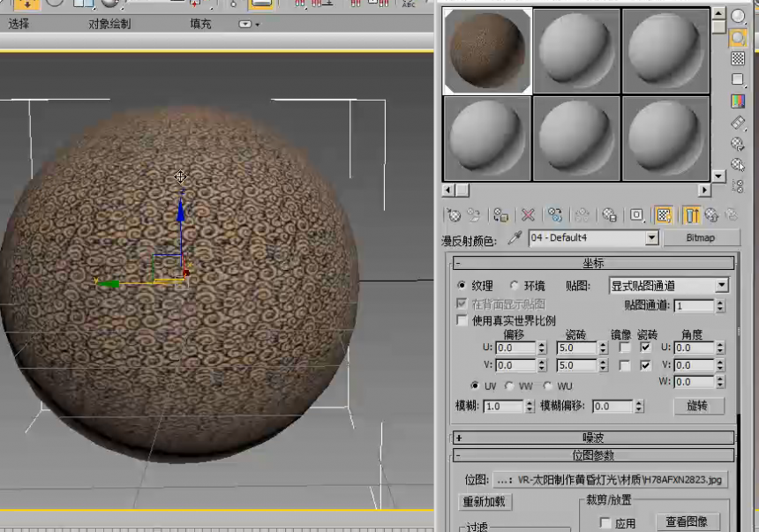The image size is (759, 532).
Task: Click the U 偏移 spinner arrows
Action: [x=542, y=348]
